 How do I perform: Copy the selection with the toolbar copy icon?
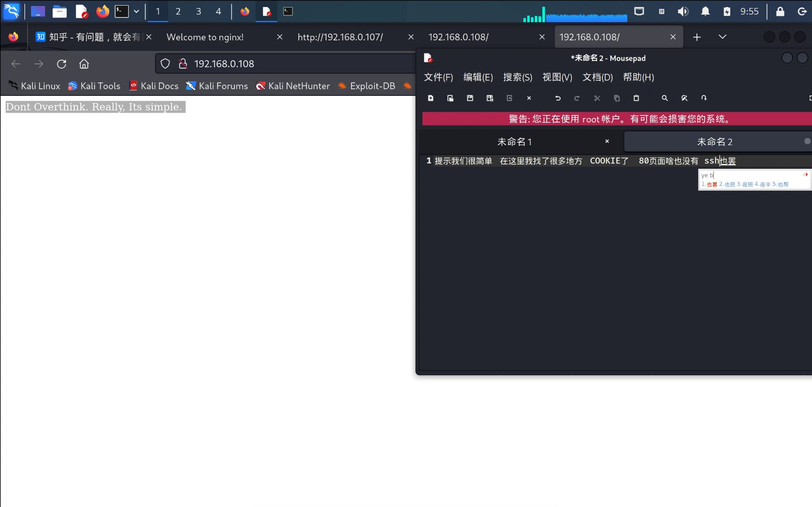click(x=617, y=98)
